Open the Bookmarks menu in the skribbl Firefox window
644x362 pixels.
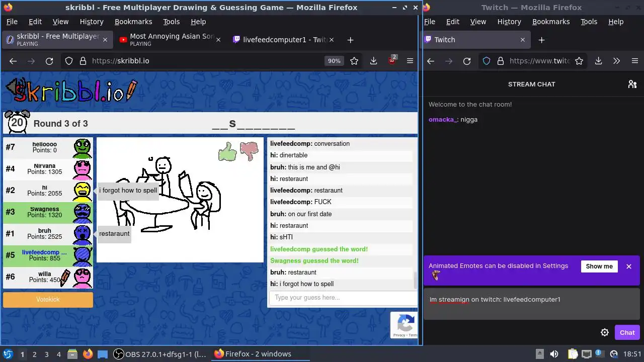click(133, 22)
